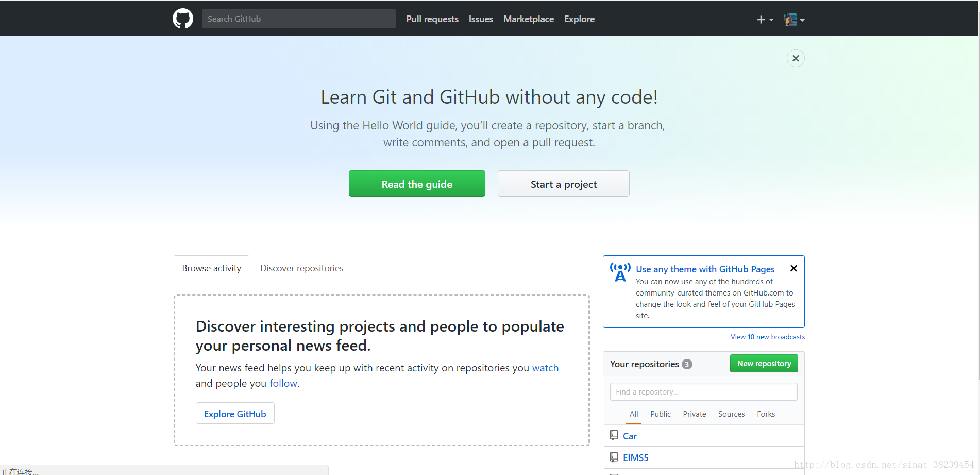Viewport: 980px width, 475px height.
Task: Close the GitHub Pages broadcast notice
Action: [793, 268]
